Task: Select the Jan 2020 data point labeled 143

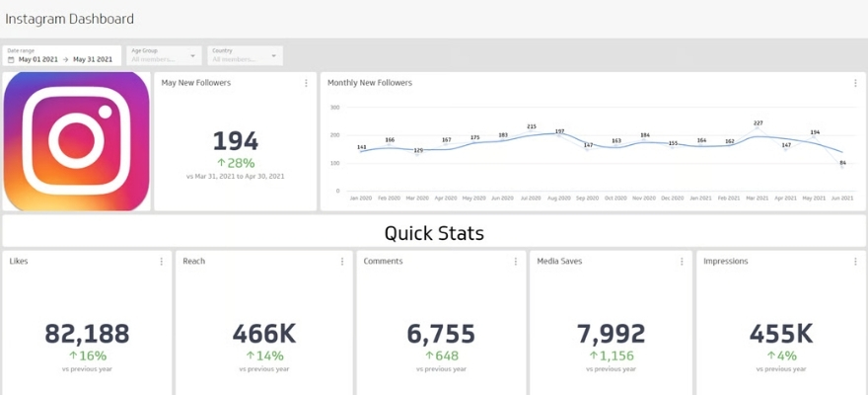Action: click(361, 151)
